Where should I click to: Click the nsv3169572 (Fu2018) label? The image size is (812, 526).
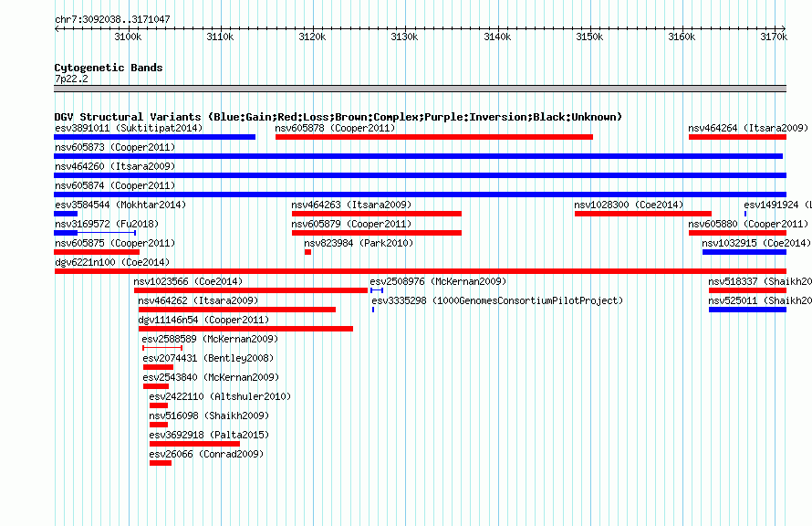(x=107, y=224)
